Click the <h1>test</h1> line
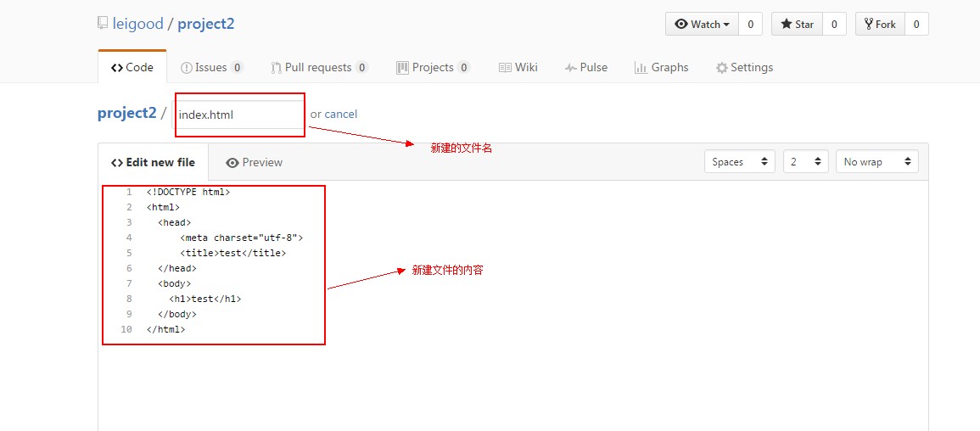This screenshot has width=980, height=431. point(205,299)
